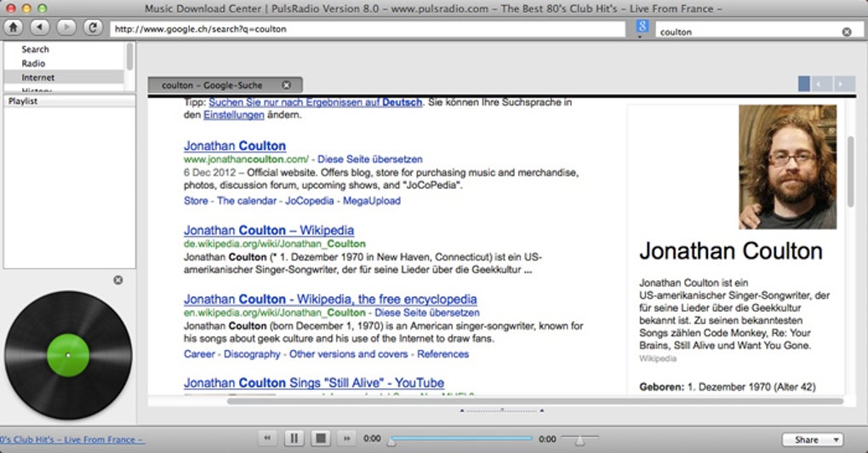Translate the en.wikipedia result page
Viewport: 868px width, 453px height.
tap(427, 313)
